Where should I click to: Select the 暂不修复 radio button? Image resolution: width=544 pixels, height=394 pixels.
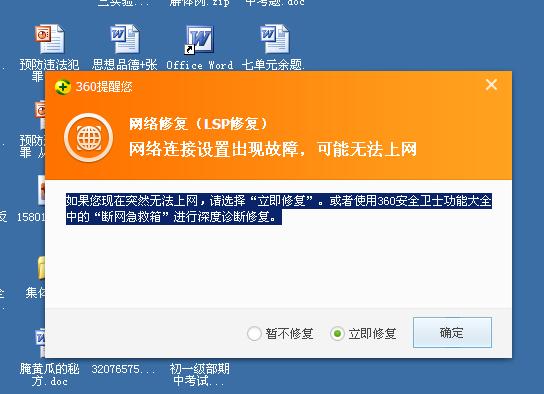[x=254, y=334]
